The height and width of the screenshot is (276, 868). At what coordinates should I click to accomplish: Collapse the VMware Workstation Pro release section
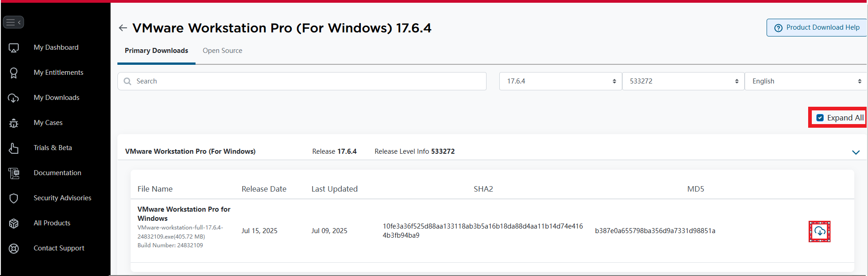(856, 152)
